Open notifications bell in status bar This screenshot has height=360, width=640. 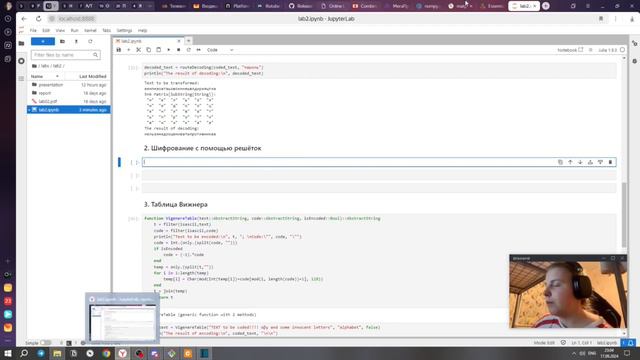click(x=631, y=343)
